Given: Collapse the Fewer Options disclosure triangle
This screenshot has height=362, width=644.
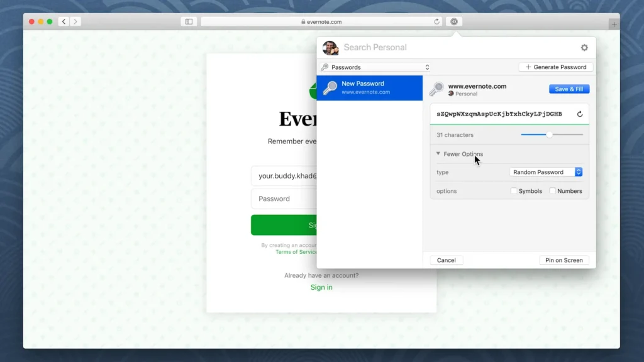Looking at the screenshot, I should tap(438, 154).
